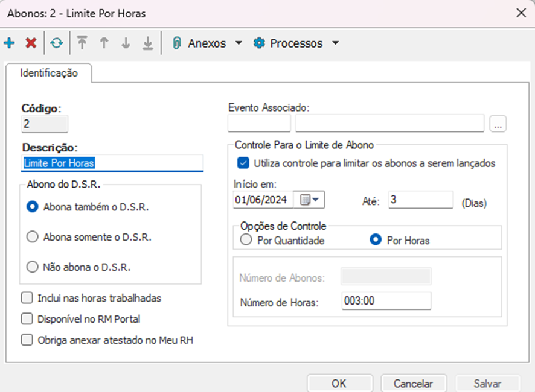The height and width of the screenshot is (392, 535).
Task: Click the blue plus add record icon
Action: pos(9,43)
